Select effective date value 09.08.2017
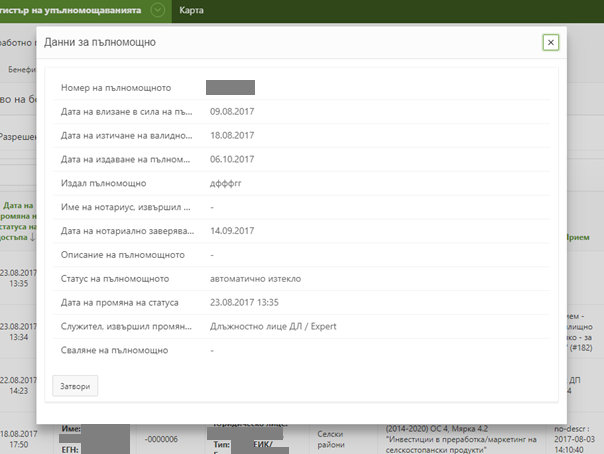Viewport: 604px width, 454px height. 232,112
